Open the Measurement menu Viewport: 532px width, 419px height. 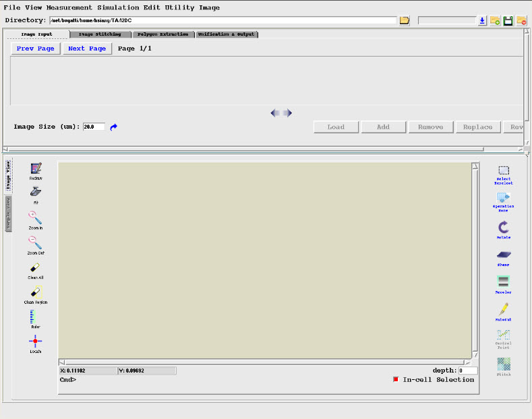pos(71,7)
